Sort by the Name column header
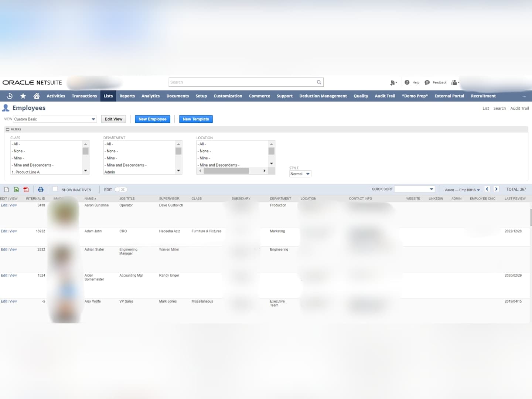This screenshot has width=532, height=399. (90, 199)
